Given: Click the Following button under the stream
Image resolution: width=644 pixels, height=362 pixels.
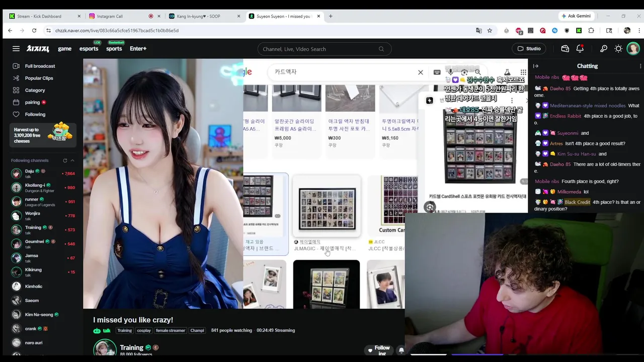Looking at the screenshot, I should (x=379, y=350).
